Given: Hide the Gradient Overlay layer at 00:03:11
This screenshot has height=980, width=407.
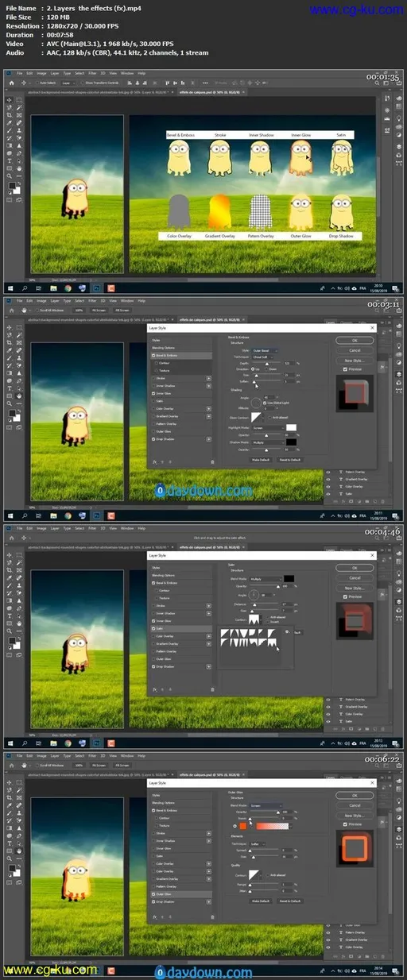Looking at the screenshot, I should tap(328, 479).
